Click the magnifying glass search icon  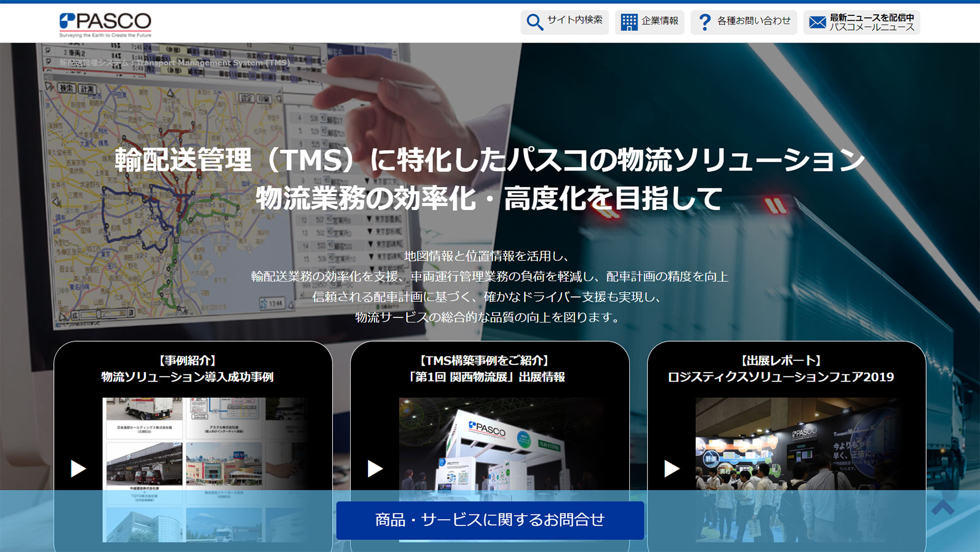click(535, 22)
